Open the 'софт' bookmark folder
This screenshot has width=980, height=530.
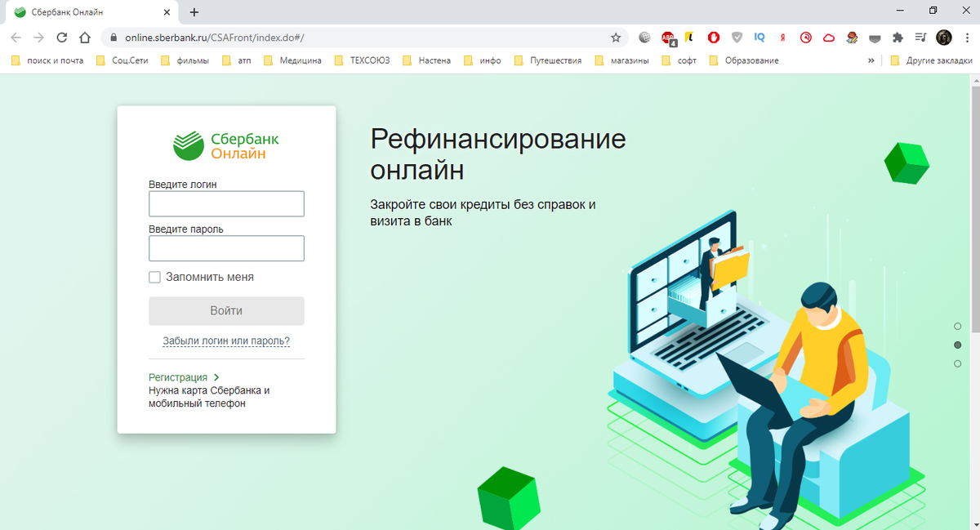tap(679, 60)
